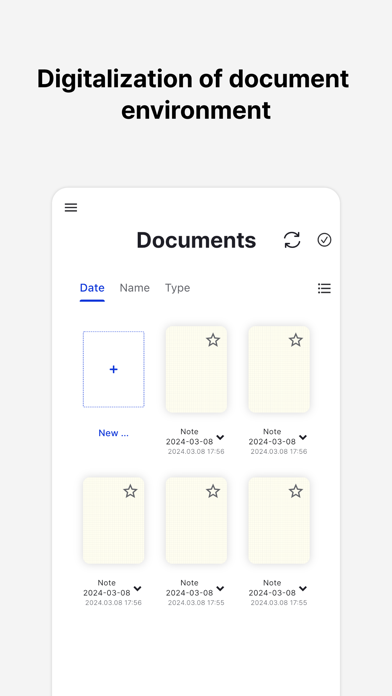Star the bottom-row middle note card
The width and height of the screenshot is (392, 696).
(213, 491)
